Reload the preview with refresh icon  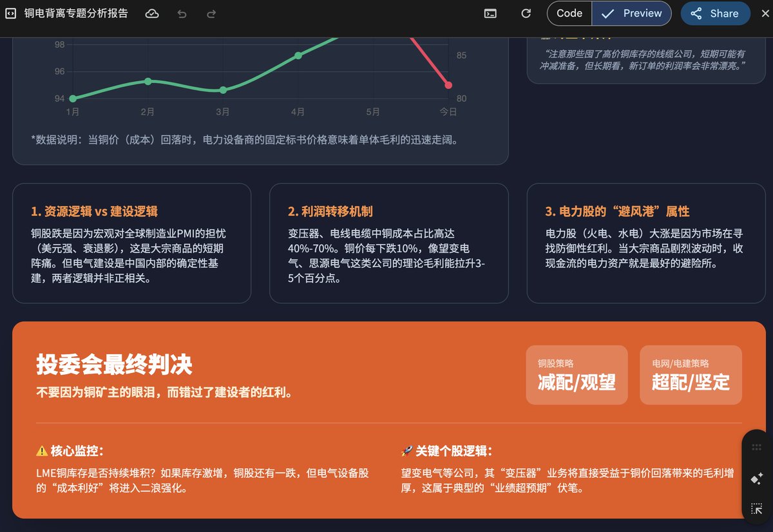click(526, 14)
